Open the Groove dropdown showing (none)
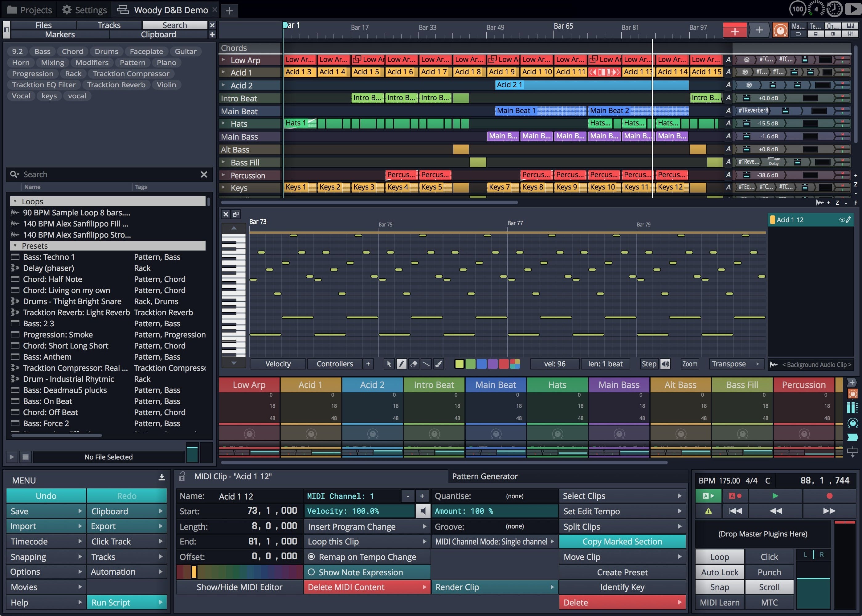The width and height of the screenshot is (862, 616). [494, 527]
